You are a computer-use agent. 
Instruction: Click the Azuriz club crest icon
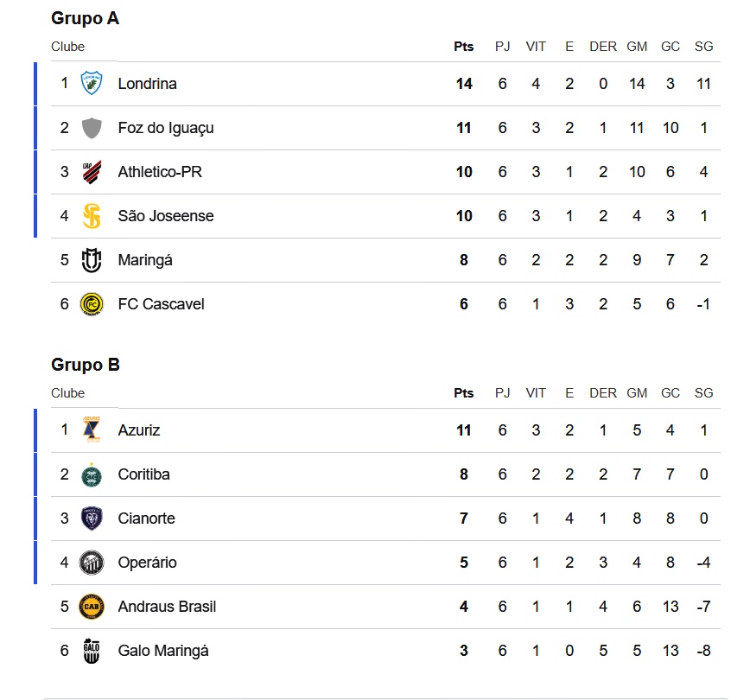[92, 430]
